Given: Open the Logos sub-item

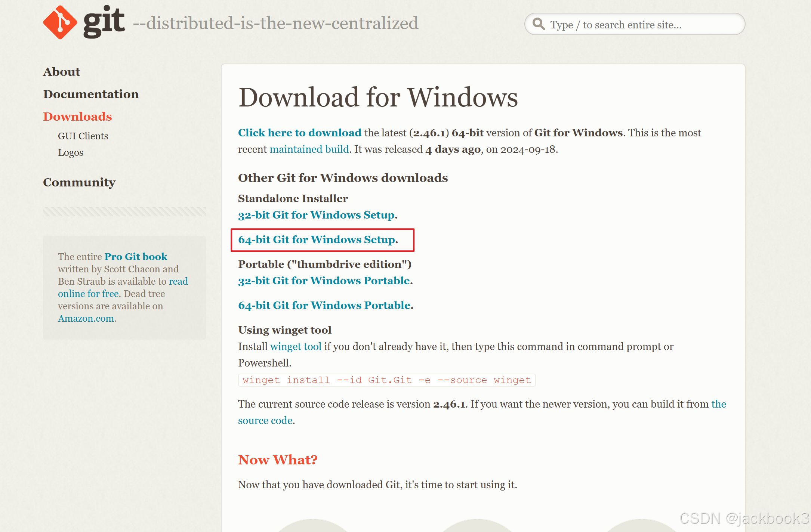Looking at the screenshot, I should pyautogui.click(x=71, y=152).
